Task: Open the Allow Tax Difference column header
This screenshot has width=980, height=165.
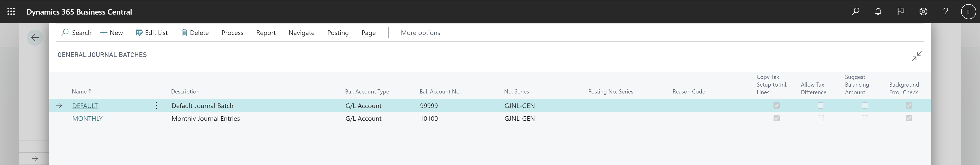Action: (813, 88)
